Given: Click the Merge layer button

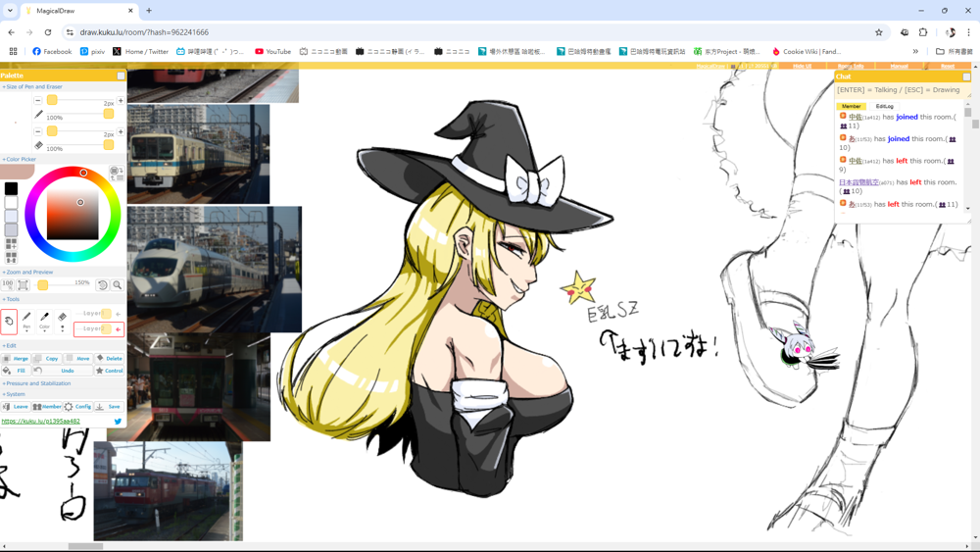Looking at the screenshot, I should pos(15,359).
